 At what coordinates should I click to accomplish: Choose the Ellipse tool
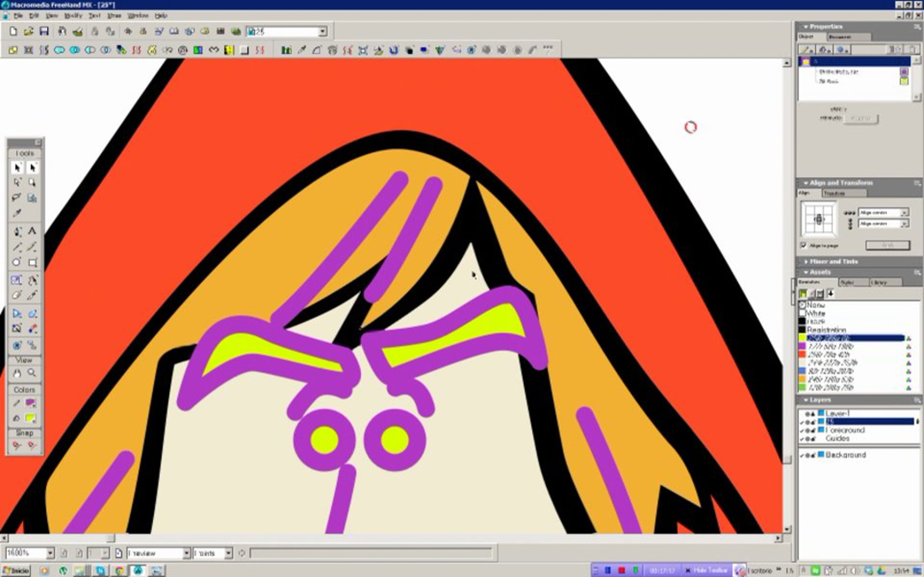click(x=17, y=263)
